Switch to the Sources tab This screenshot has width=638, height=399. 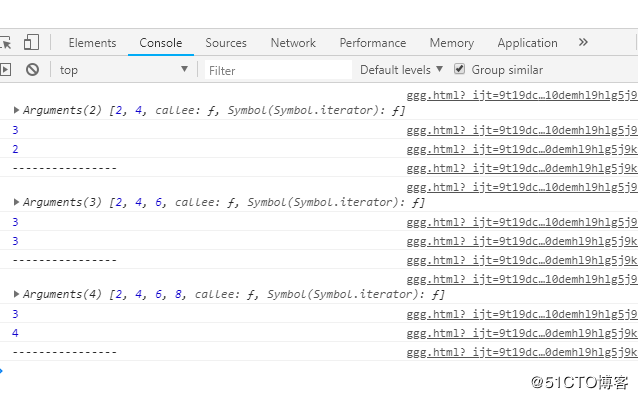226,43
